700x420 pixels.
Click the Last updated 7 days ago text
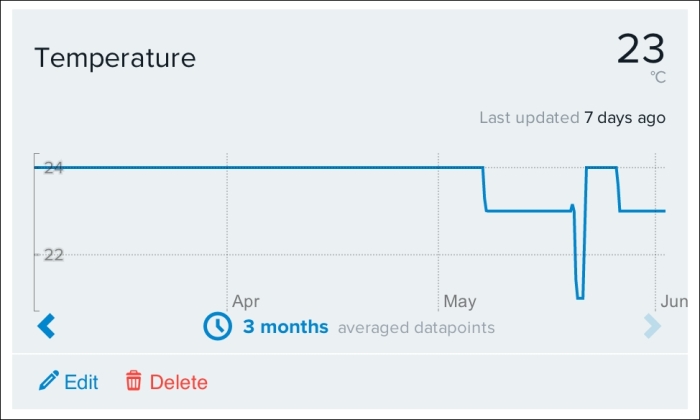click(572, 118)
